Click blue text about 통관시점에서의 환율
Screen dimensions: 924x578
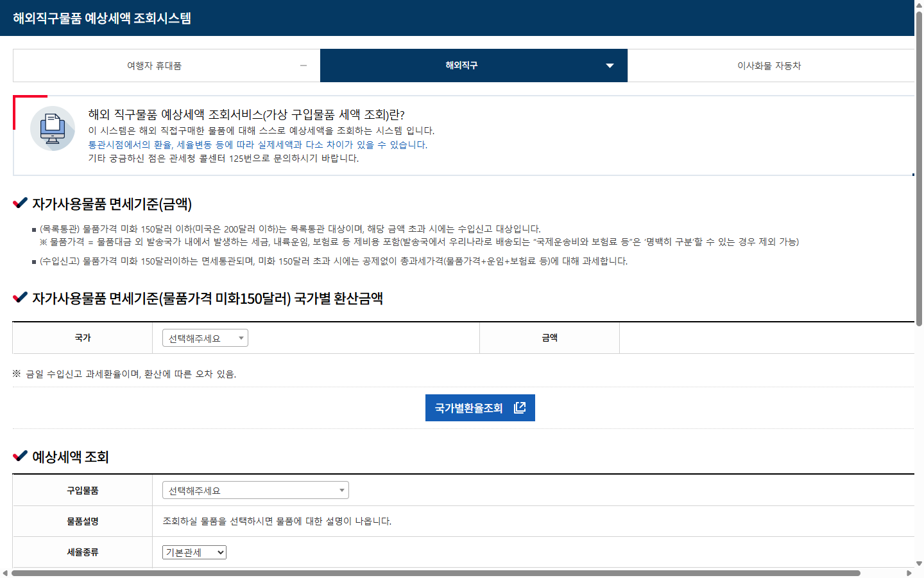click(x=257, y=144)
